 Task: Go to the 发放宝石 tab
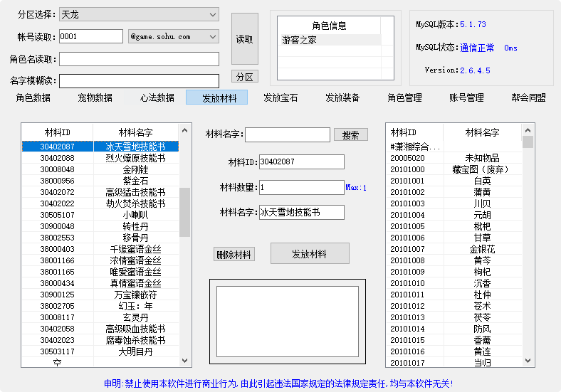280,97
